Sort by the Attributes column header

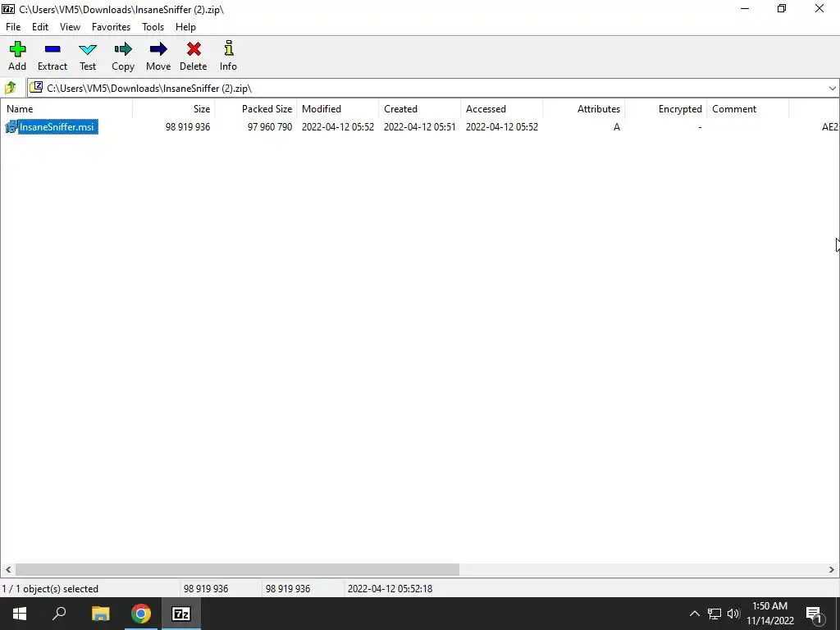[583, 109]
